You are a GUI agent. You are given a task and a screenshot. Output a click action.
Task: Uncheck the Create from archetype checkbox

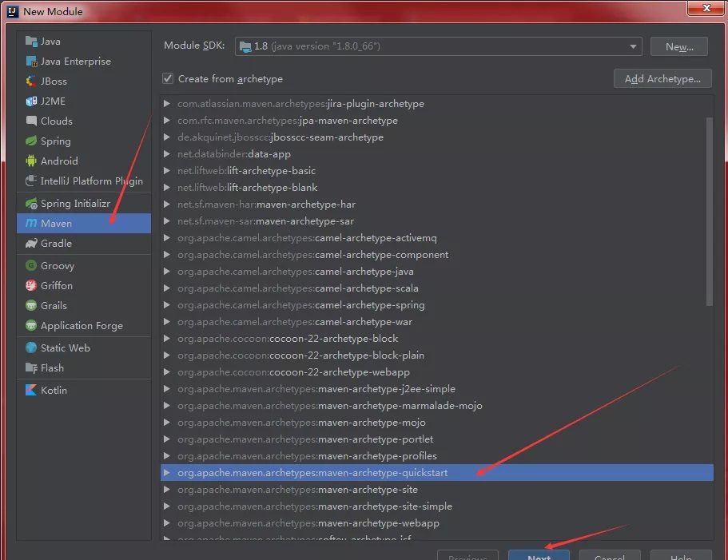click(168, 78)
